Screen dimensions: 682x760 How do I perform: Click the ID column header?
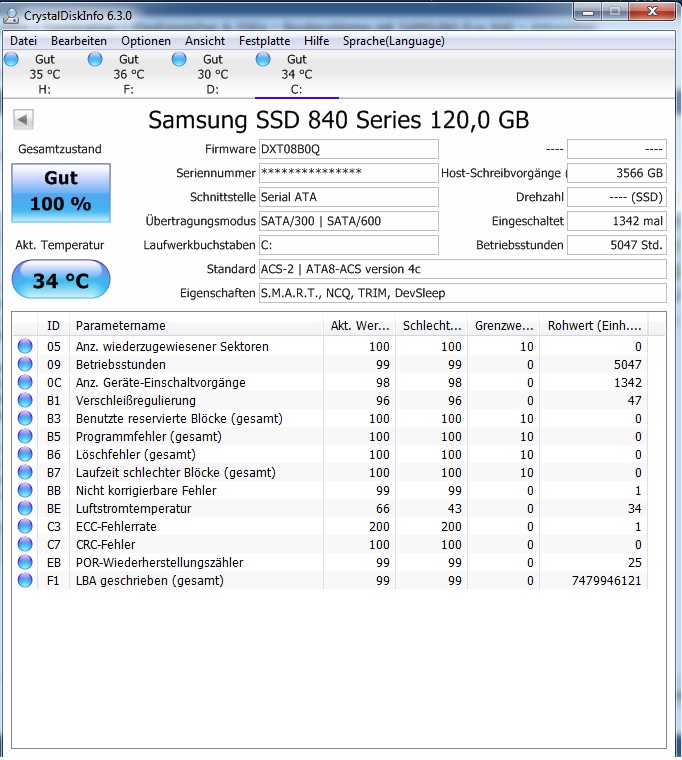(x=53, y=325)
